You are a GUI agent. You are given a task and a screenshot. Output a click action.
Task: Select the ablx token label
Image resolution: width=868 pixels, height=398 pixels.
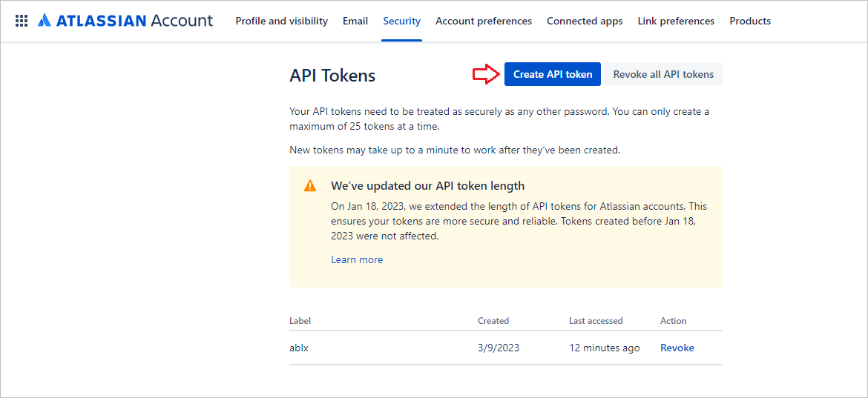click(x=298, y=348)
